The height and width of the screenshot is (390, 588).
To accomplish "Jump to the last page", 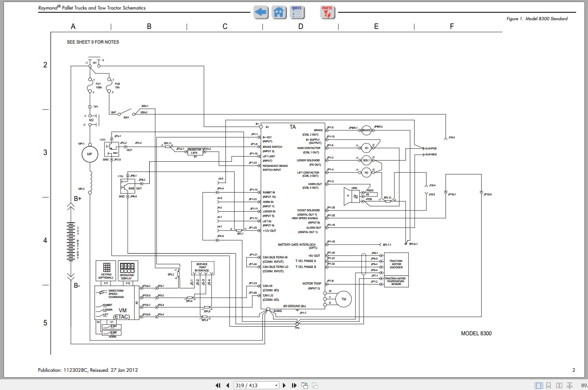I will [x=294, y=385].
